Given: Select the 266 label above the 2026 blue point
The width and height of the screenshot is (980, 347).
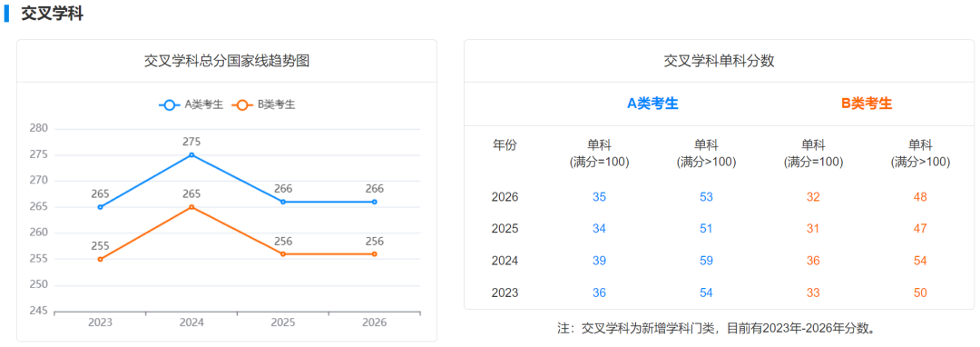Looking at the screenshot, I should (375, 189).
